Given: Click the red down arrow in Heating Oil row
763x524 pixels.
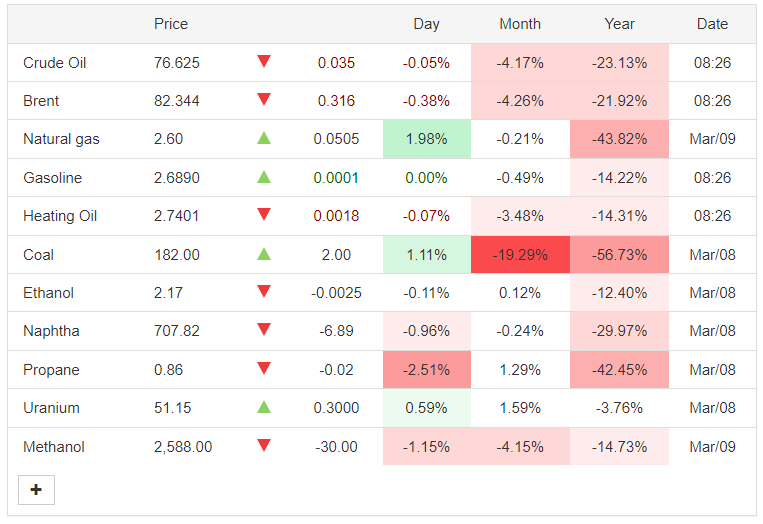Looking at the screenshot, I should (264, 215).
